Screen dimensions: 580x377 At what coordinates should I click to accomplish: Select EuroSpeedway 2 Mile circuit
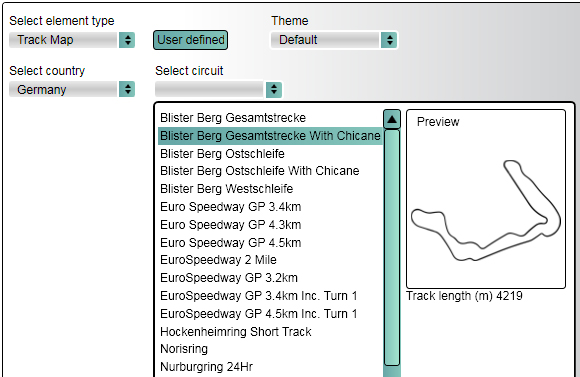pyautogui.click(x=218, y=260)
